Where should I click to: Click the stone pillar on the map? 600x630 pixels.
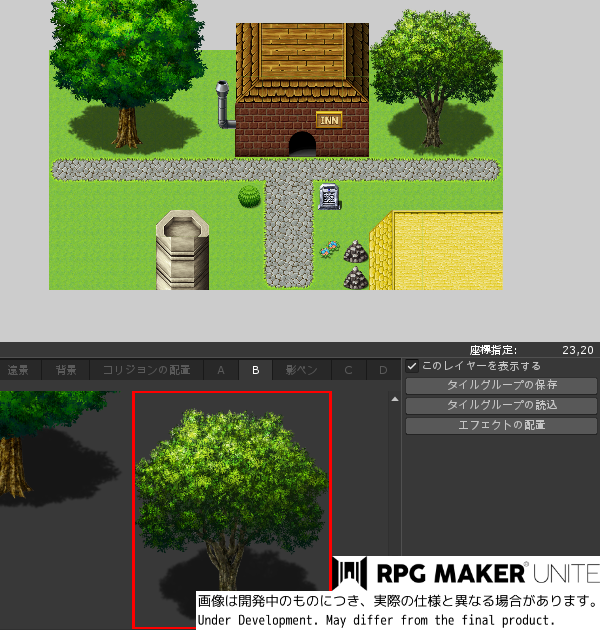182,250
